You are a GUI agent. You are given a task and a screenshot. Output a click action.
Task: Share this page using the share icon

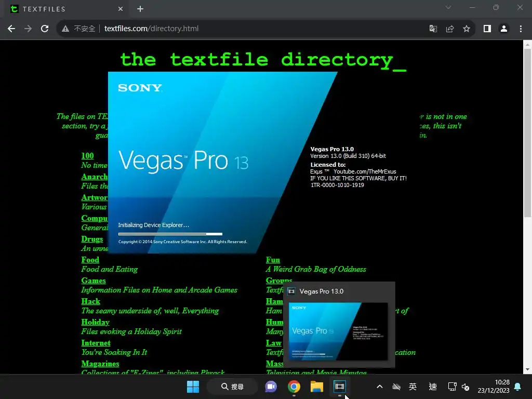pyautogui.click(x=450, y=29)
